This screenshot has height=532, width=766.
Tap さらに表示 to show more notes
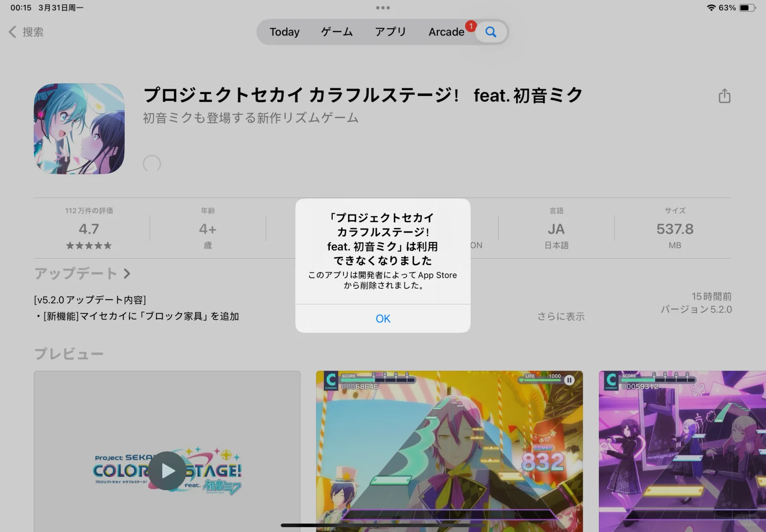coord(561,316)
